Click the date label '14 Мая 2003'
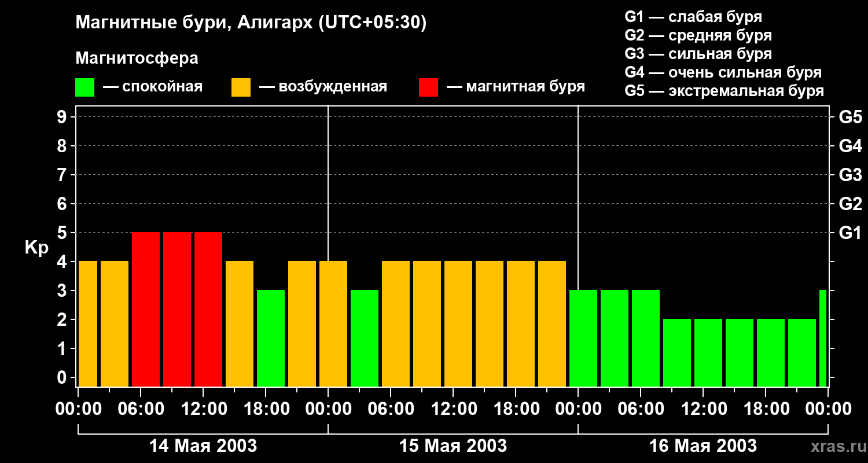 pyautogui.click(x=203, y=446)
